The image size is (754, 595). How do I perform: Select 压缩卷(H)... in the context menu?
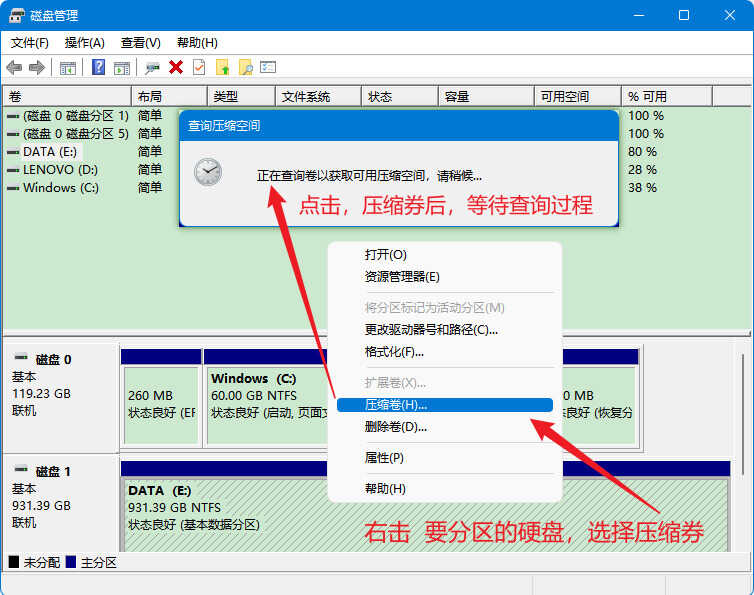pyautogui.click(x=445, y=405)
